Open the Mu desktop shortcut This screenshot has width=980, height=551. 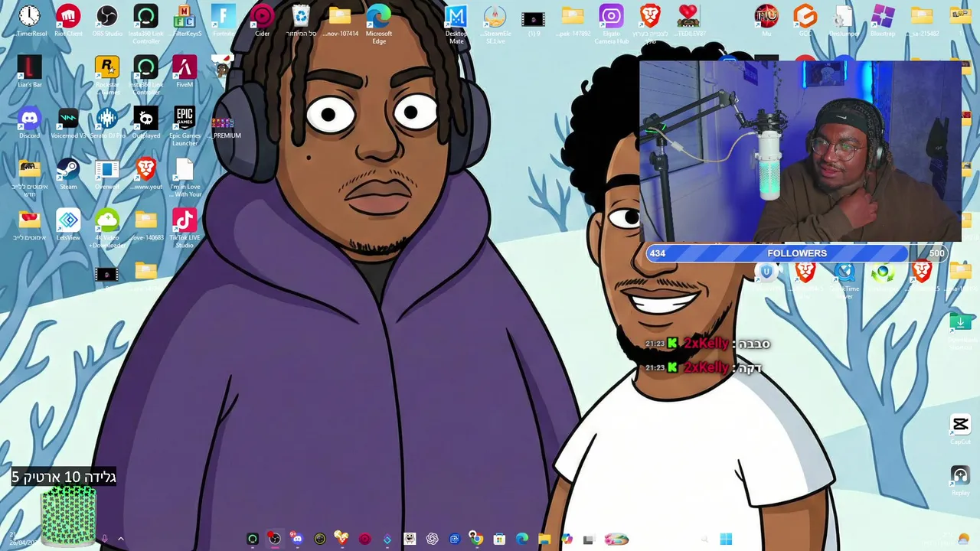[x=766, y=21]
